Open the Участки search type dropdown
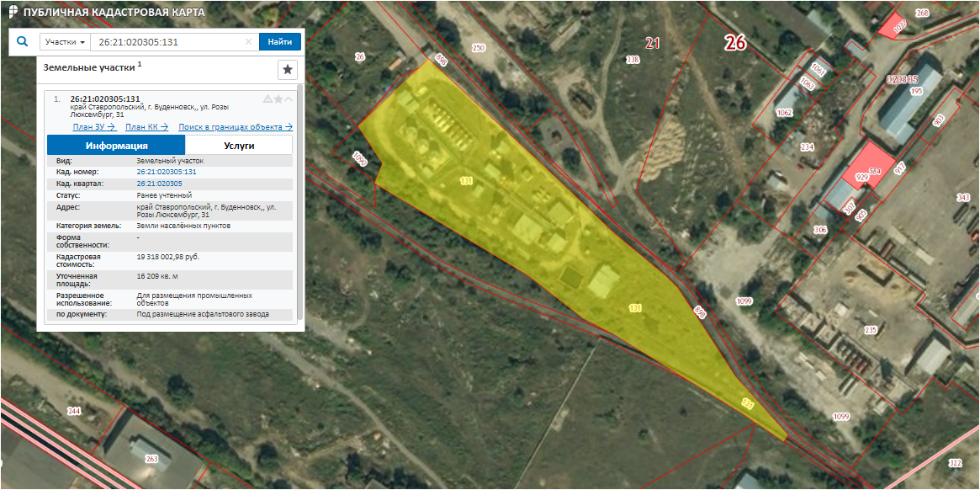Viewport: 980px width, 490px height. point(64,42)
